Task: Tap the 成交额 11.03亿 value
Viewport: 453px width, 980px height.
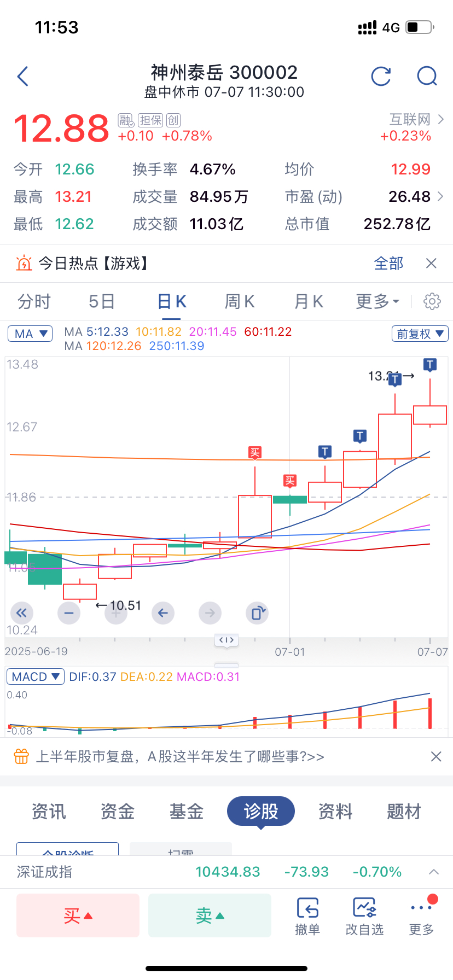Action: tap(217, 224)
